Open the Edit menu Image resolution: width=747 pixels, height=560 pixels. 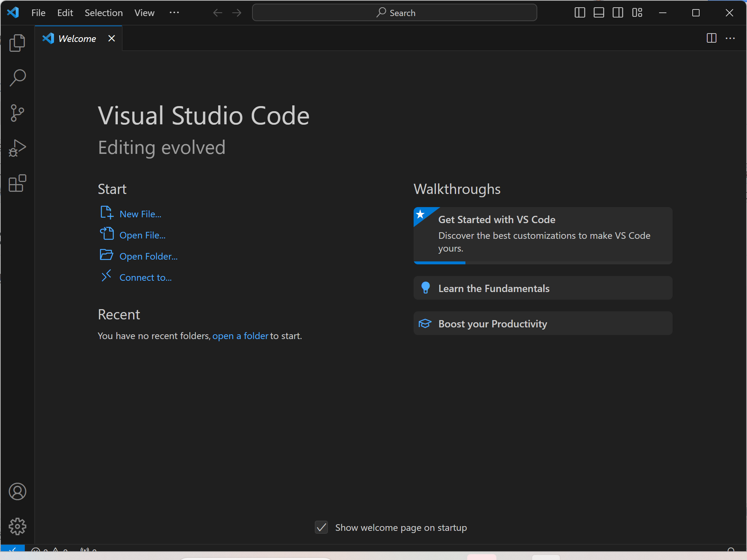pos(65,13)
